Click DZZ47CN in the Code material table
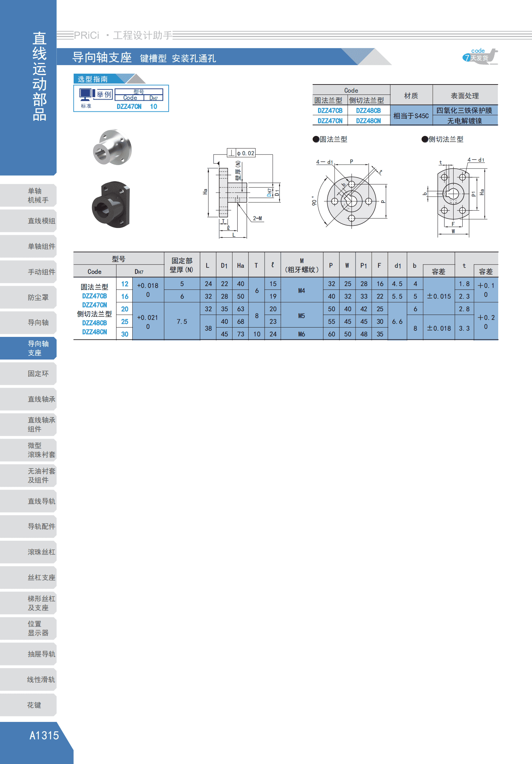Screen dimensions: 532x764 (x=330, y=121)
